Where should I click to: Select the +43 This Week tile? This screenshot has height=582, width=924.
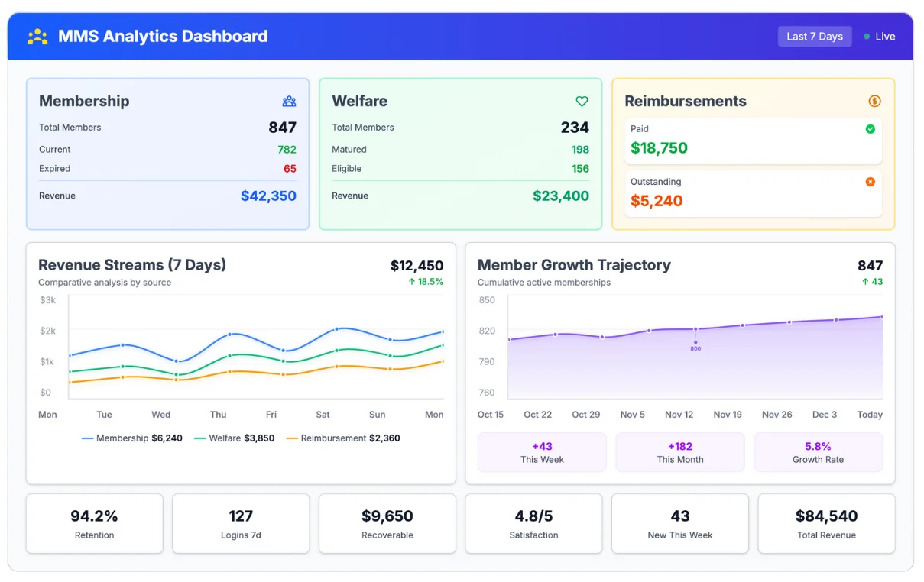pyautogui.click(x=542, y=452)
